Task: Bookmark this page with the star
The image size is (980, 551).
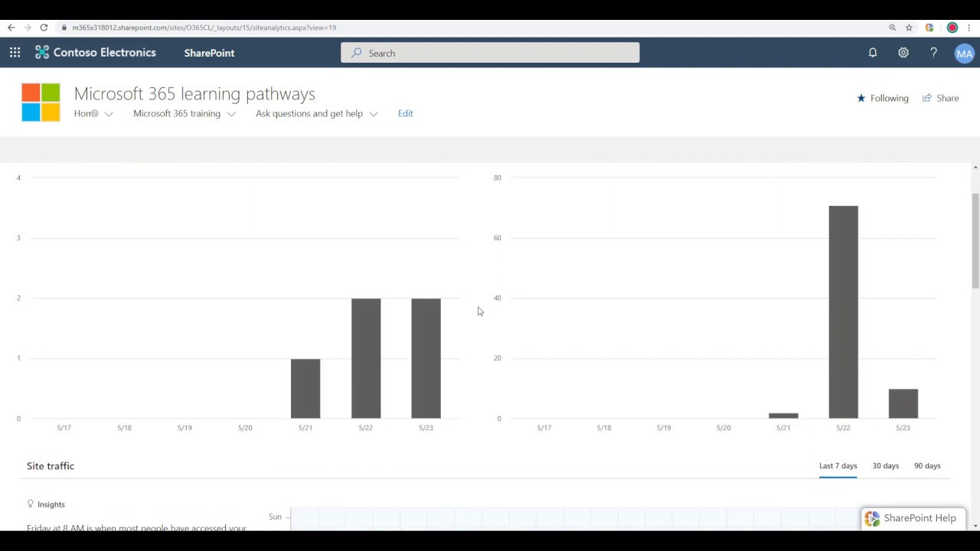Action: click(x=909, y=28)
